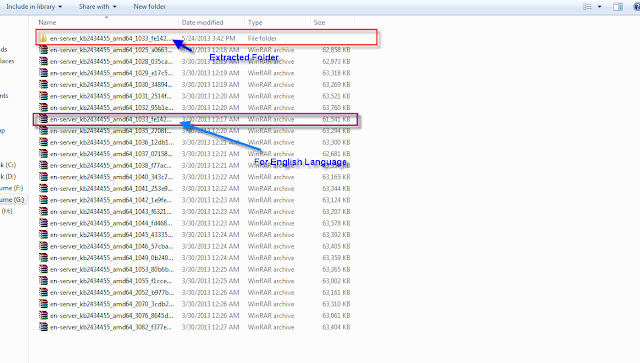Click the 63,578 KB size cell

(336, 223)
